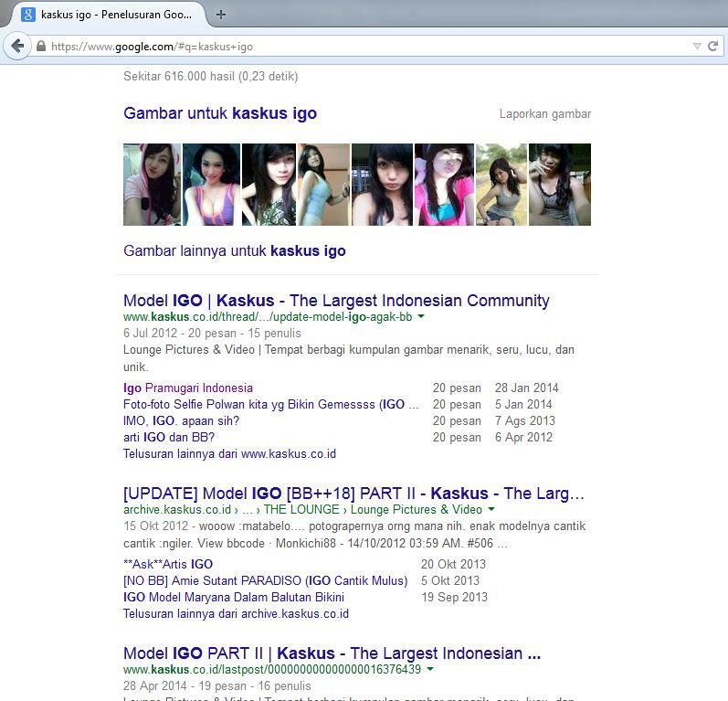Image resolution: width=728 pixels, height=701 pixels.
Task: Select the 'kaskus igo - Penelusuran Goo...' tab
Action: [x=107, y=15]
